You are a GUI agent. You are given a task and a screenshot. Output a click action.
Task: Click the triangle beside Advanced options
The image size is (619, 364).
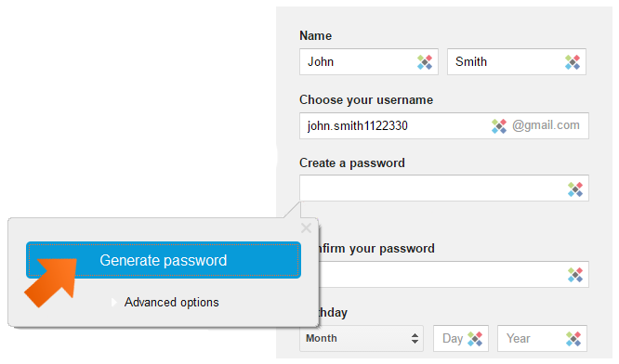(x=114, y=303)
